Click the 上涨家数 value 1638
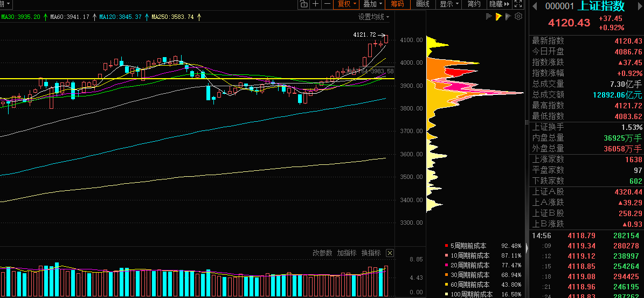This screenshot has height=298, width=644. pyautogui.click(x=634, y=160)
